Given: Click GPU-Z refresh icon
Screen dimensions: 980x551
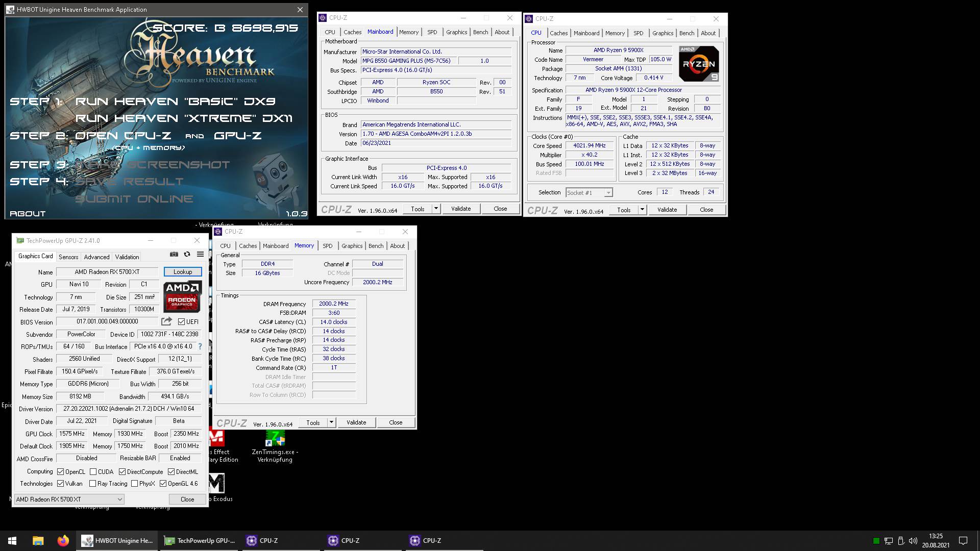Looking at the screenshot, I should [x=187, y=254].
